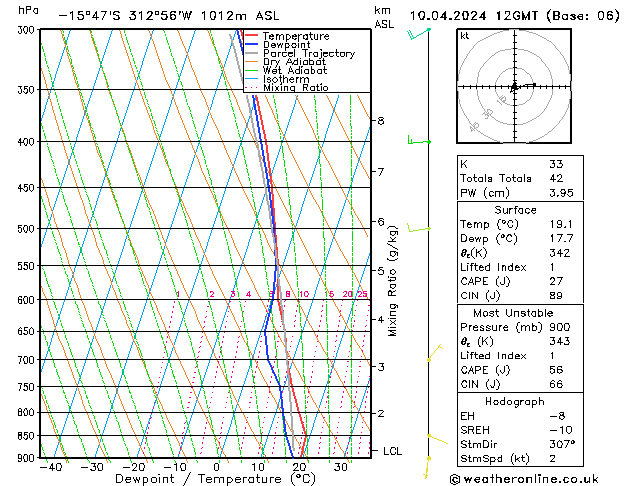
Task: Click the 8 km altitude label
Action: [381, 121]
